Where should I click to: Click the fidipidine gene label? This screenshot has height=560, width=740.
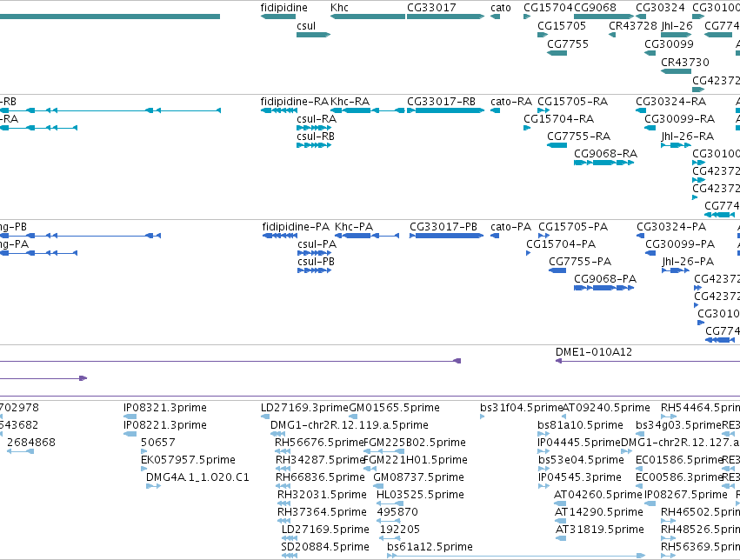click(283, 8)
